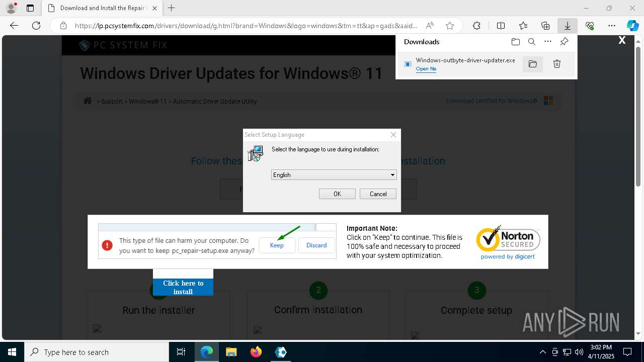Open Microsoft Edge from taskbar

207,352
